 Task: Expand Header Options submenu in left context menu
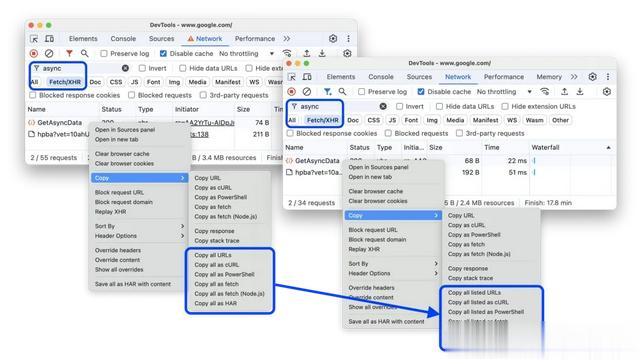tap(139, 236)
